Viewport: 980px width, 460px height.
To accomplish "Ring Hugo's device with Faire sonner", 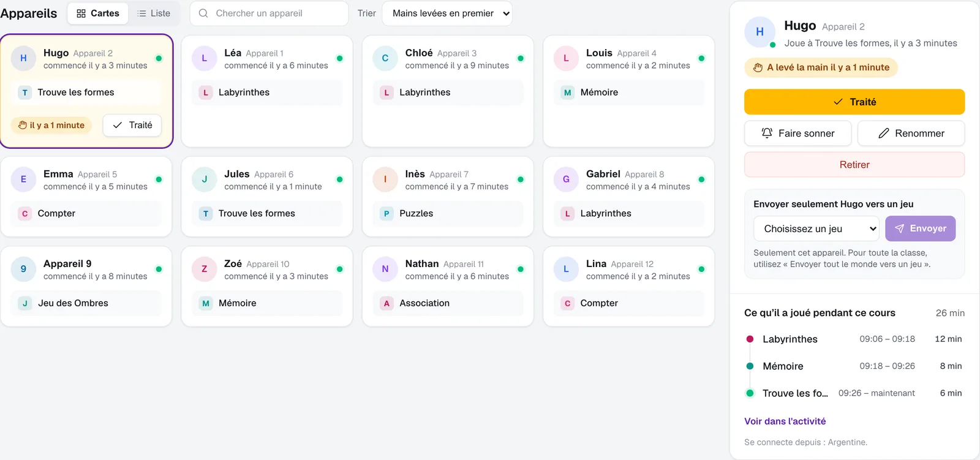I will (x=798, y=134).
